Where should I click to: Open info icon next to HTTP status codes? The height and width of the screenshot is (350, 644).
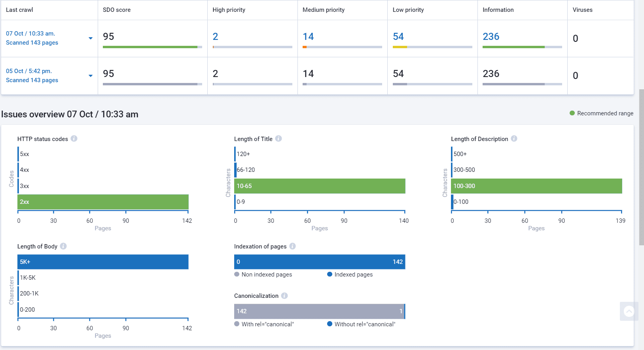pos(74,139)
